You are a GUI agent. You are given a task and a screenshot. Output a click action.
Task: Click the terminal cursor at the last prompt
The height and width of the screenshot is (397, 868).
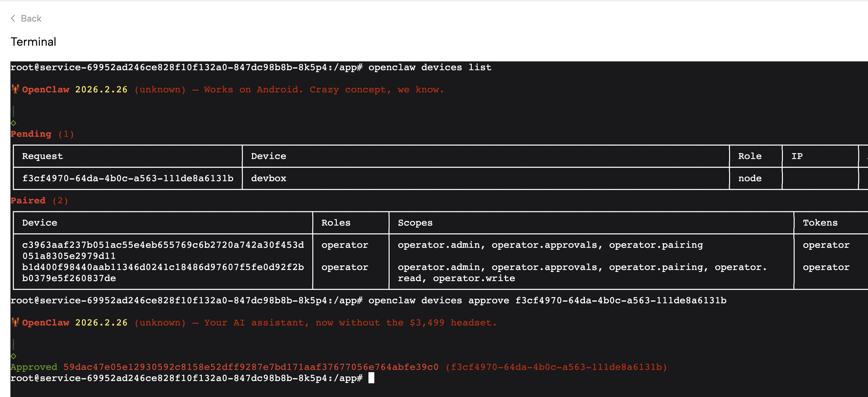[371, 378]
